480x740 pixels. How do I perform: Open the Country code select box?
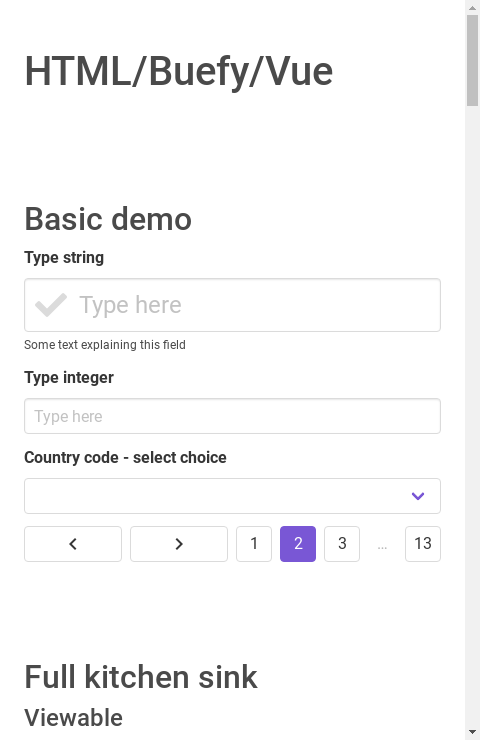coord(232,496)
